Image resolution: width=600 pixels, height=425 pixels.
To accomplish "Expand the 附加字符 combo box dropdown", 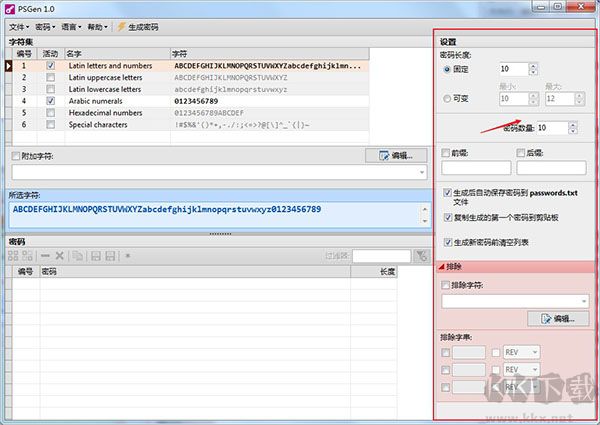I will 422,172.
